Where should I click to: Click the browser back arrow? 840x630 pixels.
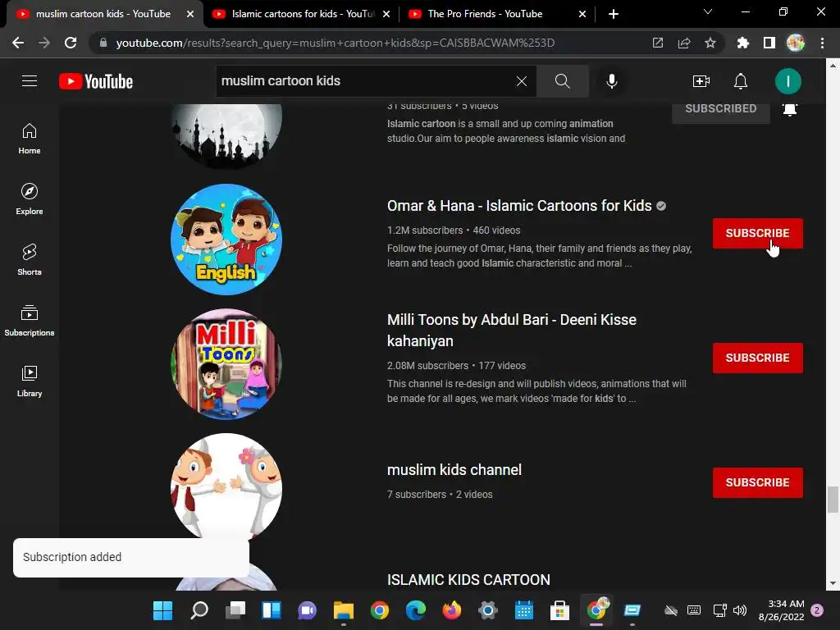tap(18, 43)
